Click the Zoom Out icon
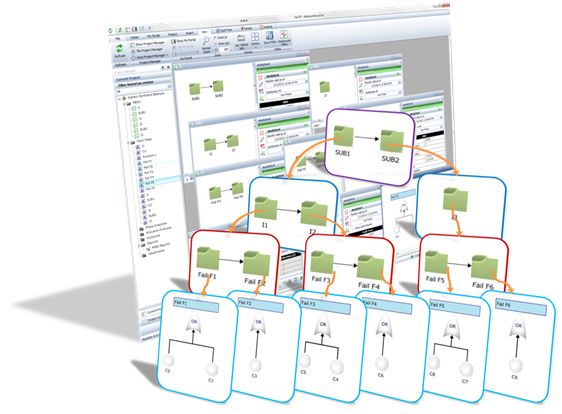The width and height of the screenshot is (562, 414). [x=215, y=44]
